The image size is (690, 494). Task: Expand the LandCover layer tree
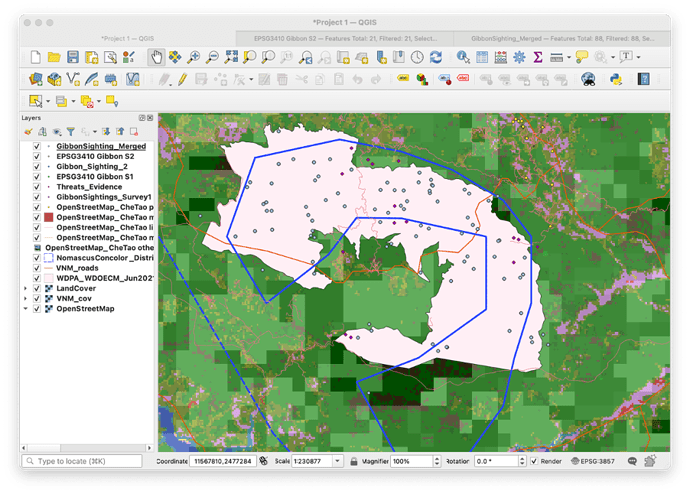point(26,288)
